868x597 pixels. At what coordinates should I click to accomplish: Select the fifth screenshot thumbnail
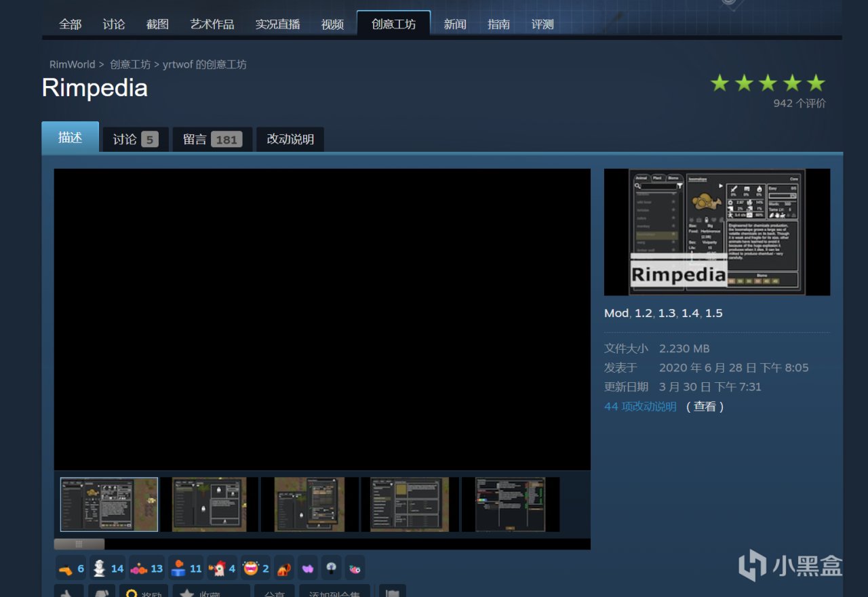(x=511, y=504)
